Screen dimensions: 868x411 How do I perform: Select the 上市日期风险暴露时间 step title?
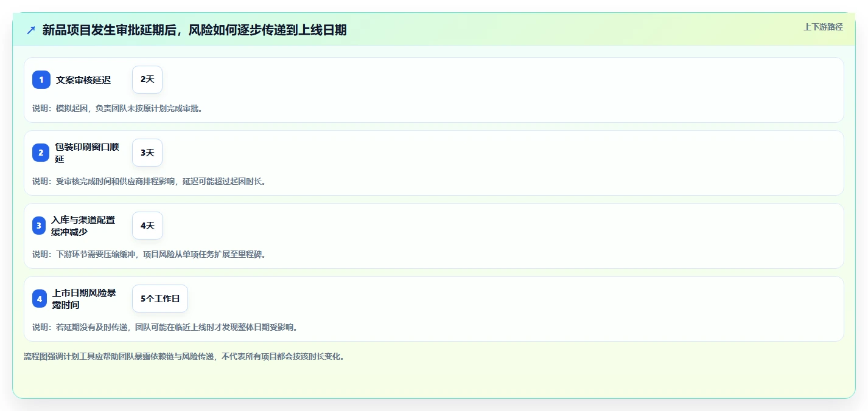[x=84, y=299]
